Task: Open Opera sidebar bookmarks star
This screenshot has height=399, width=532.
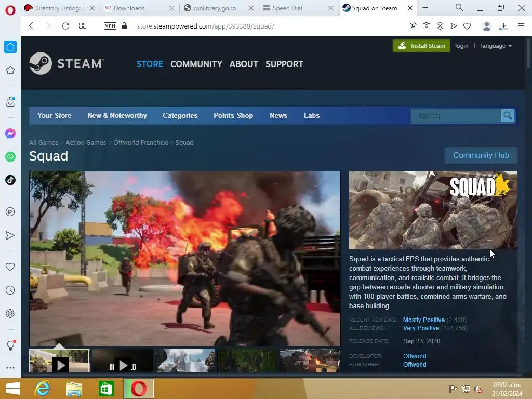Action: (x=10, y=70)
